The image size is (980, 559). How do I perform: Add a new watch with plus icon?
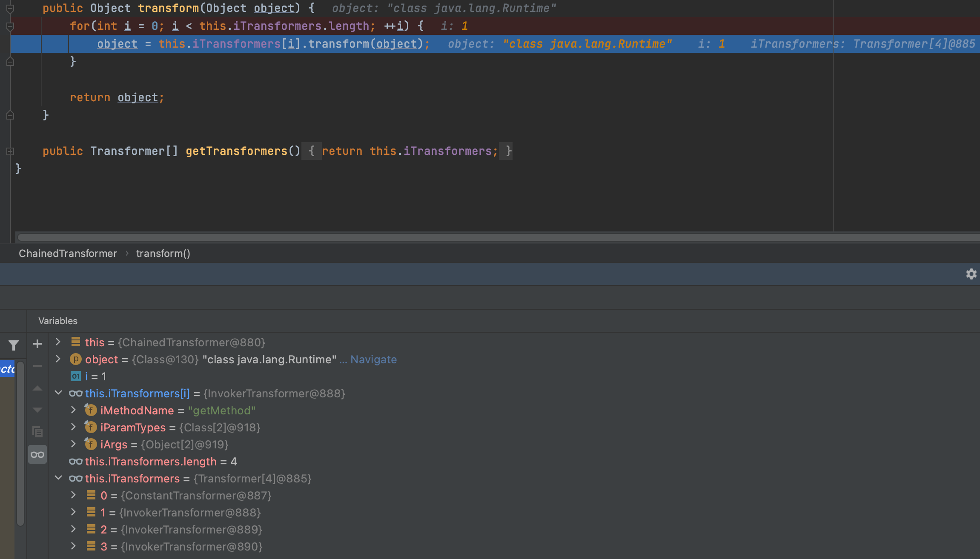tap(37, 344)
